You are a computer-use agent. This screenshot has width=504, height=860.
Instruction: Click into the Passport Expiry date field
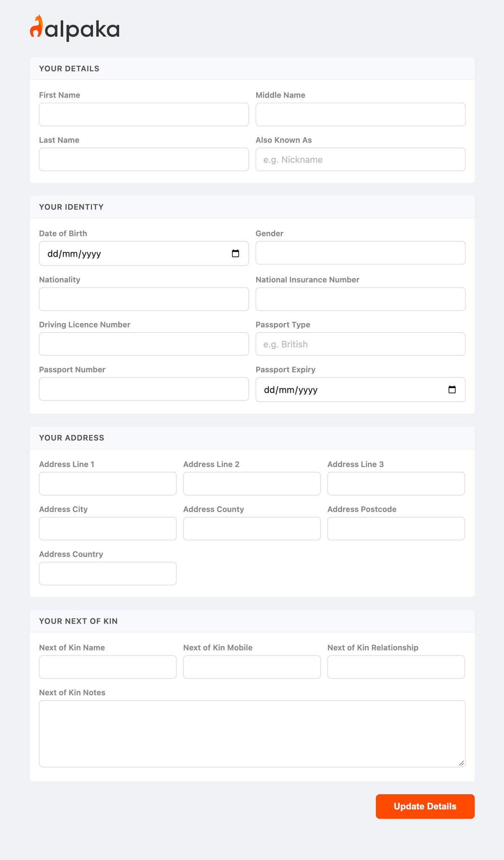(x=360, y=389)
